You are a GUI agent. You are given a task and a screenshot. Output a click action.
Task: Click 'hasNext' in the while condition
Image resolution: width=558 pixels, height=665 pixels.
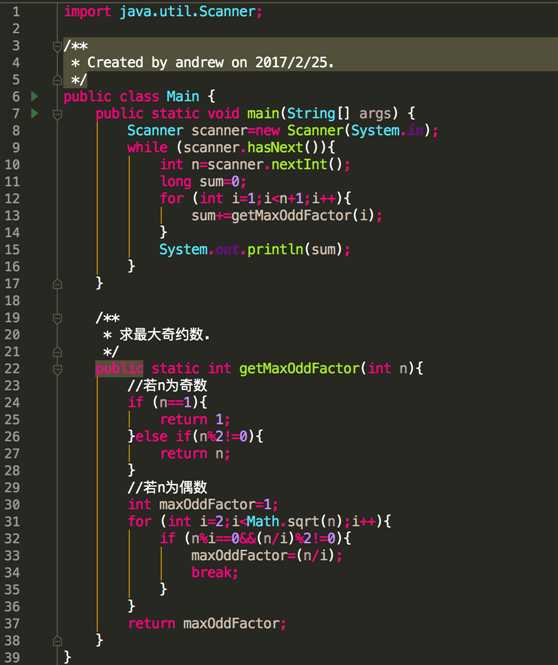(x=275, y=148)
